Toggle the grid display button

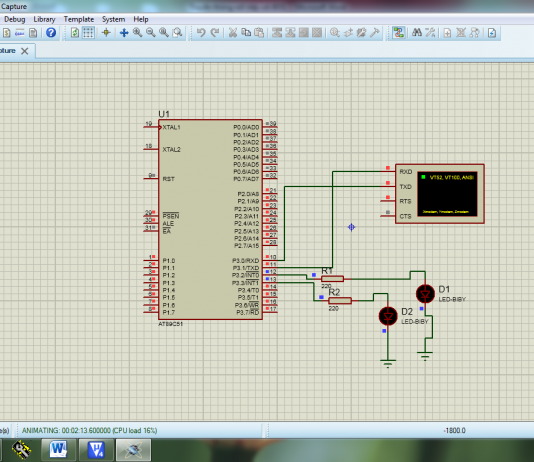tap(88, 33)
